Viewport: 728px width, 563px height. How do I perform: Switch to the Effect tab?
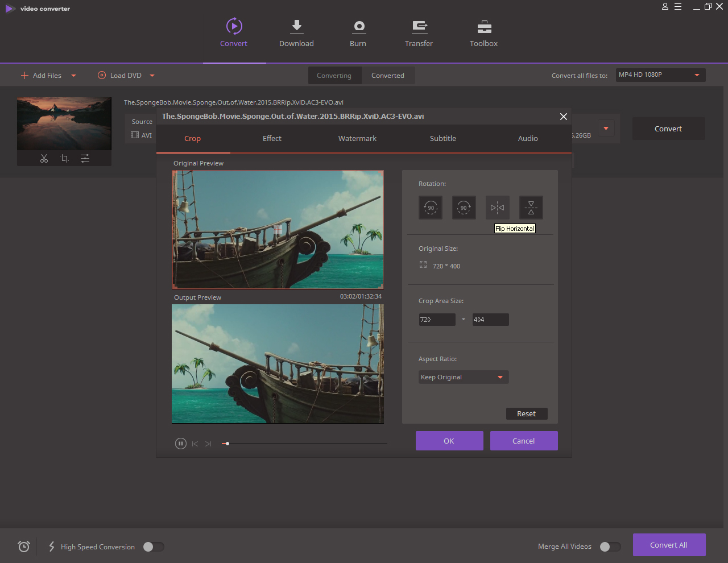[x=272, y=139]
